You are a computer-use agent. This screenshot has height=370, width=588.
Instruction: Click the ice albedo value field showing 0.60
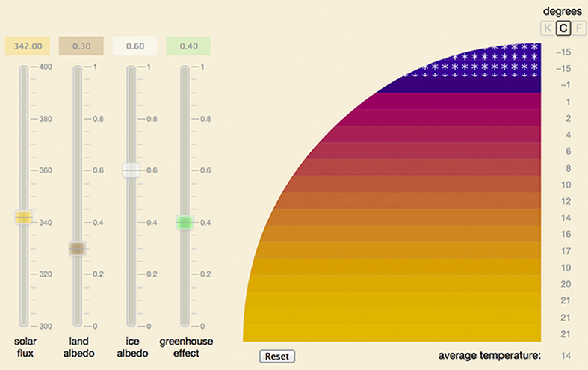(x=135, y=46)
